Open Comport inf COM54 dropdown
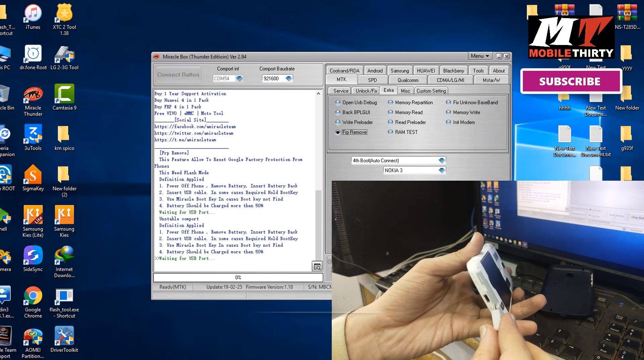 click(x=239, y=79)
